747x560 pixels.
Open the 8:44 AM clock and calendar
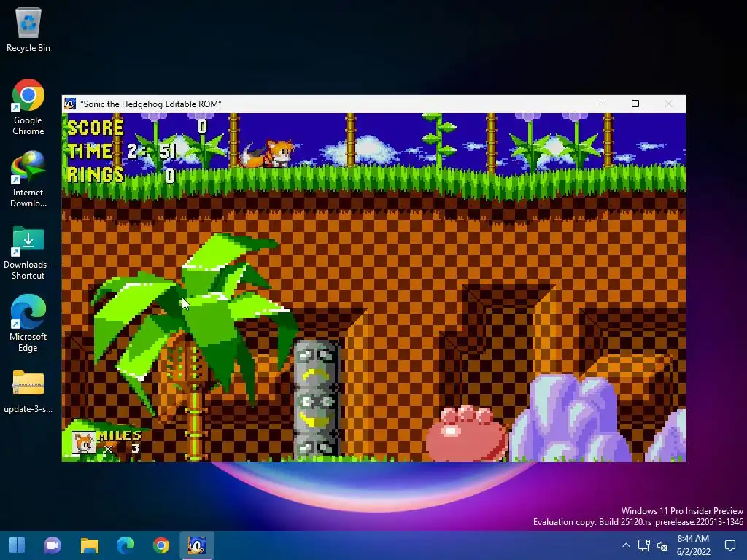(693, 545)
